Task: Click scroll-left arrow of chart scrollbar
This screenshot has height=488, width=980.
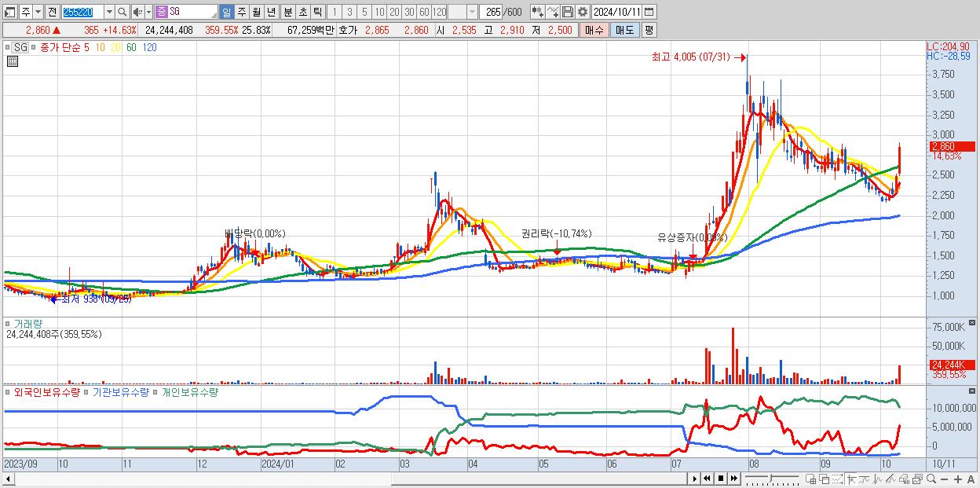Action: tap(9, 479)
